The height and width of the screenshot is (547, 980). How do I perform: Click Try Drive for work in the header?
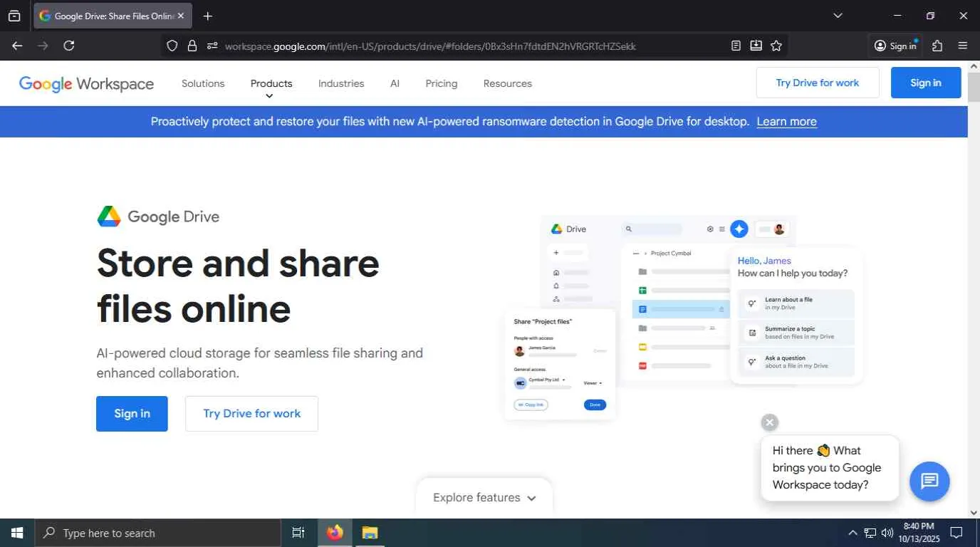pyautogui.click(x=818, y=83)
